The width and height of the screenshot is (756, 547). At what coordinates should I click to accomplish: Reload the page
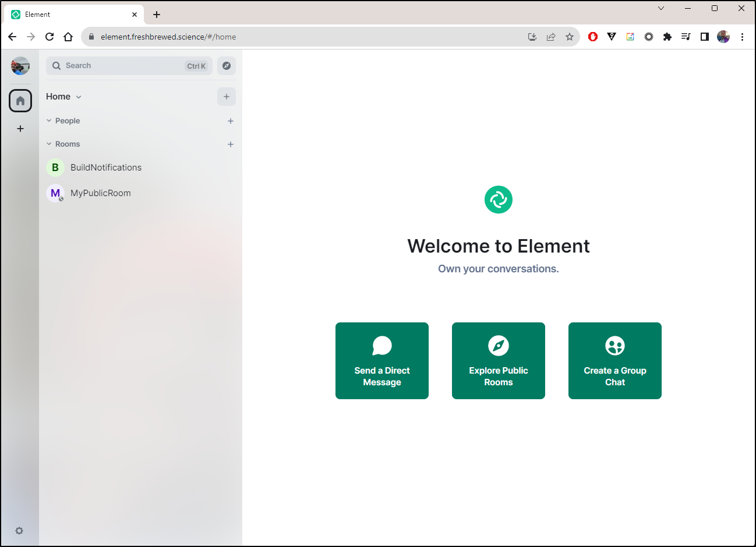[x=50, y=37]
